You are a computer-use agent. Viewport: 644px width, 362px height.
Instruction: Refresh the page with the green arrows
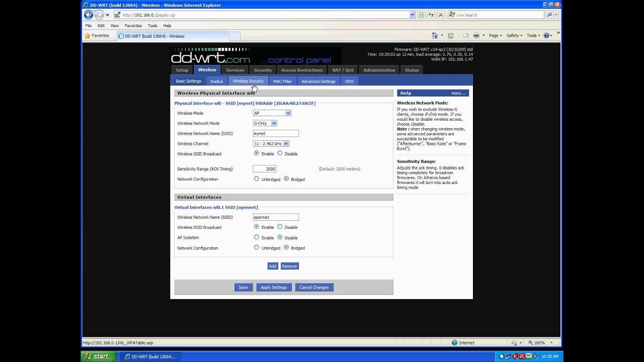(431, 15)
